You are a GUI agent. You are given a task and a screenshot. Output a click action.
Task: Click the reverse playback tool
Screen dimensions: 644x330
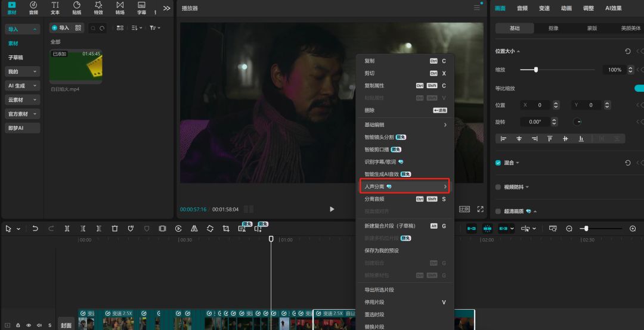[x=178, y=229]
